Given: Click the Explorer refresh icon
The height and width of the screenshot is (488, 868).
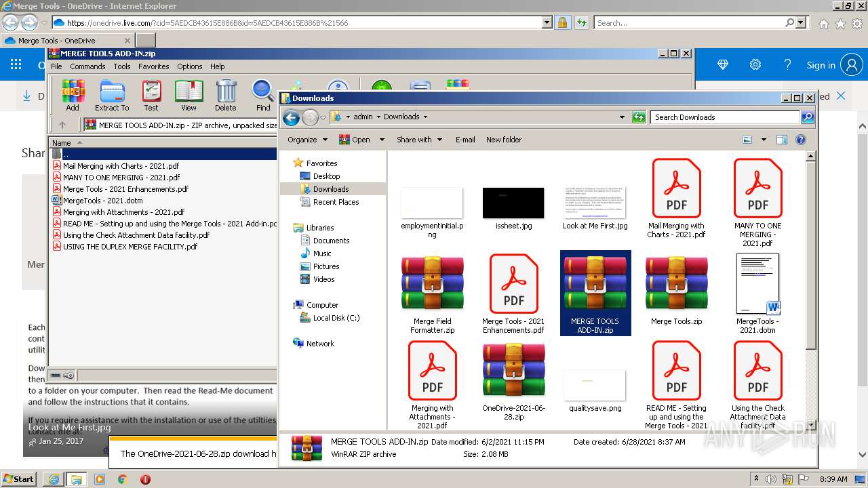Looking at the screenshot, I should tap(639, 117).
